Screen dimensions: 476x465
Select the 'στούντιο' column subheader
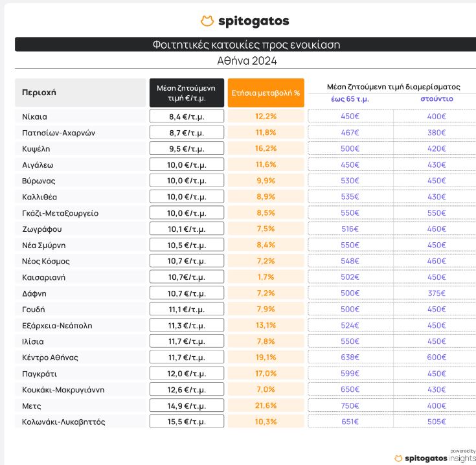436,99
